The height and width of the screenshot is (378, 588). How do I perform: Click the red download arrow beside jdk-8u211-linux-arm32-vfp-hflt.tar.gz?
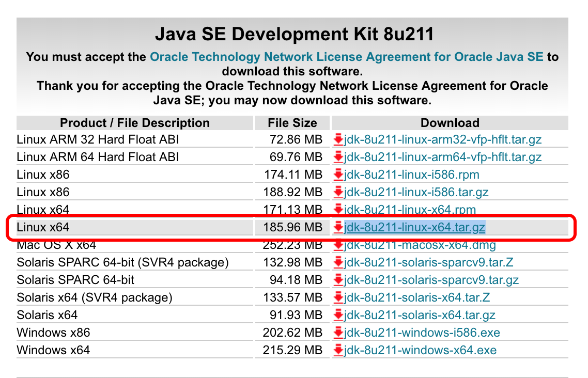point(338,139)
